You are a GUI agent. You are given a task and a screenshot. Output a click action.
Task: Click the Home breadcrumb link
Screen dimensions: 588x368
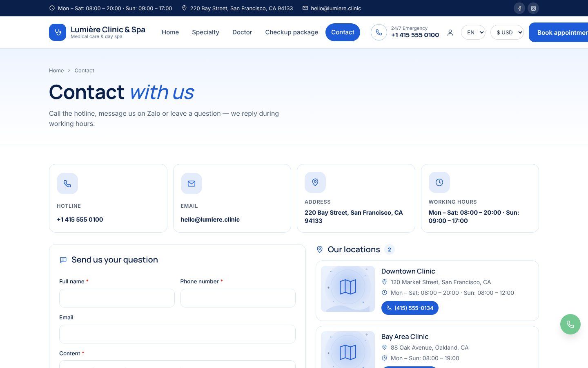pyautogui.click(x=56, y=70)
